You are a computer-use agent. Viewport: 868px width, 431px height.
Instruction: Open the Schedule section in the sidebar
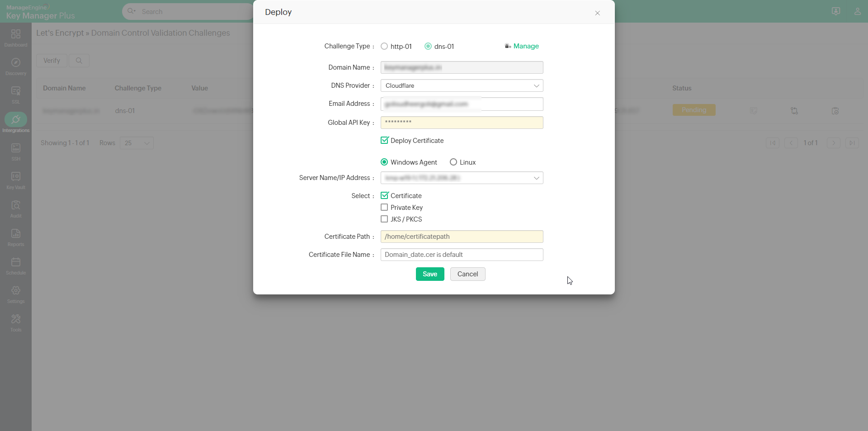[16, 265]
